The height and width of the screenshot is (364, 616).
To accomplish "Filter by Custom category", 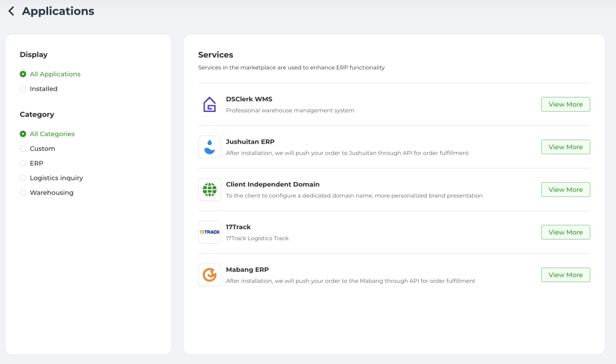I will [x=23, y=149].
